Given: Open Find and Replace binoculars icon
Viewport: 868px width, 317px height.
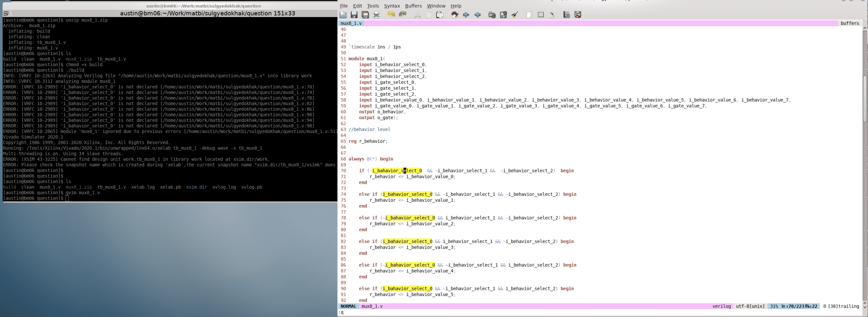Looking at the screenshot, I should [x=455, y=15].
